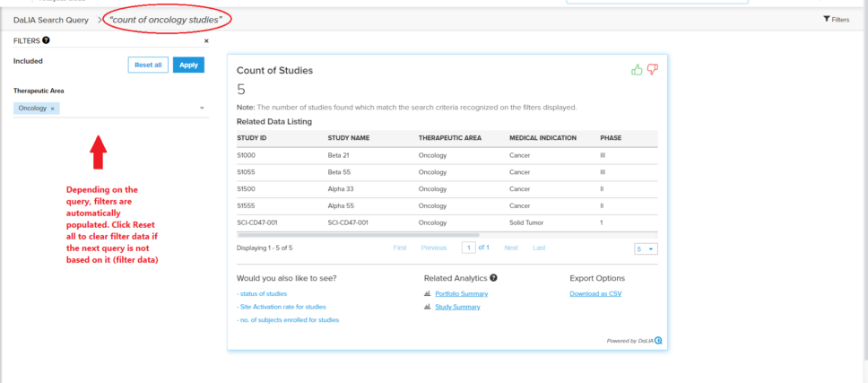Click DaLIA Search Query breadcrumb
The height and width of the screenshot is (383, 868).
51,20
